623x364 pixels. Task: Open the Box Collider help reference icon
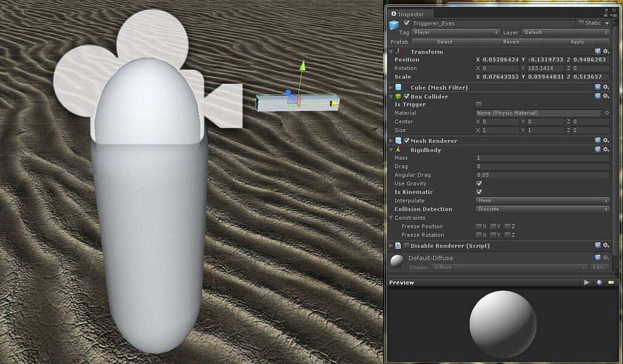(x=597, y=95)
